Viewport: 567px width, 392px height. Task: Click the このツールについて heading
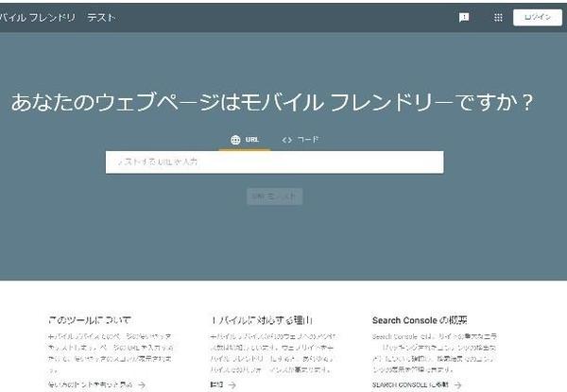pos(90,320)
